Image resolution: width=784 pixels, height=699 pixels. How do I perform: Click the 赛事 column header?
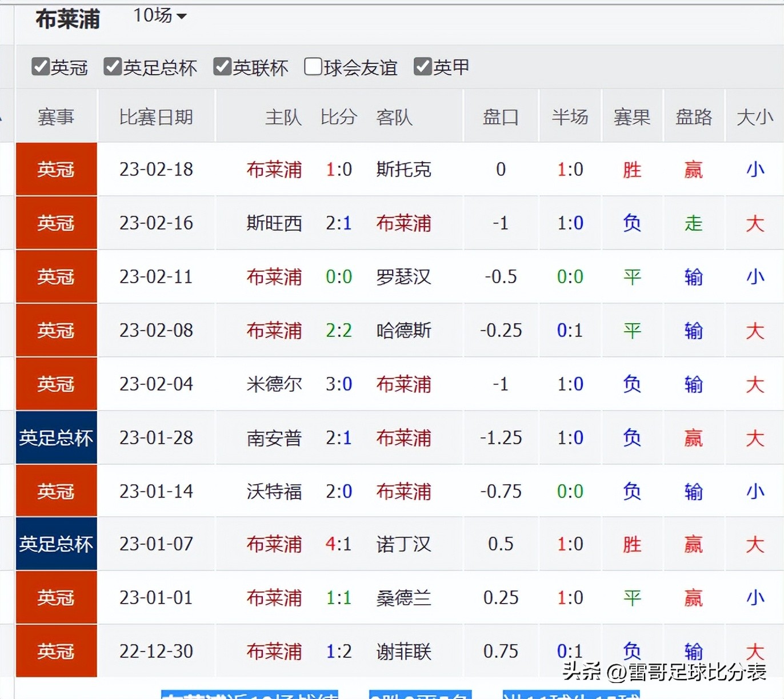55,116
